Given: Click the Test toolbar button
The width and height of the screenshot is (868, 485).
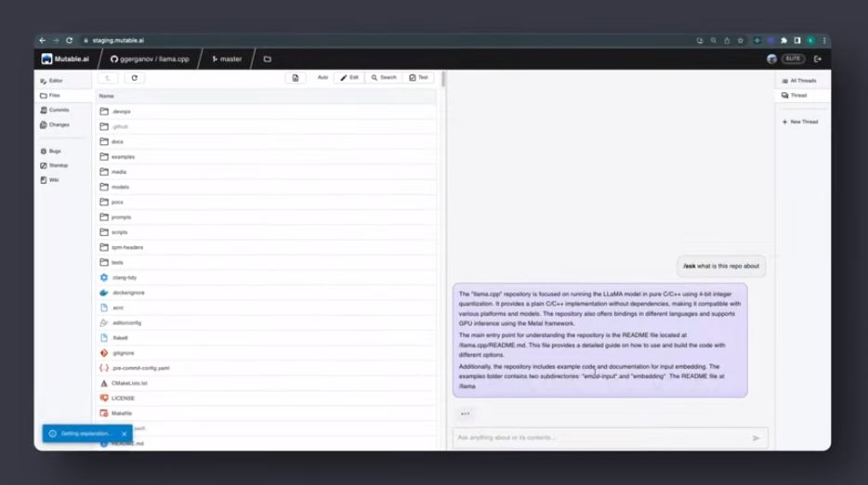Looking at the screenshot, I should 418,77.
